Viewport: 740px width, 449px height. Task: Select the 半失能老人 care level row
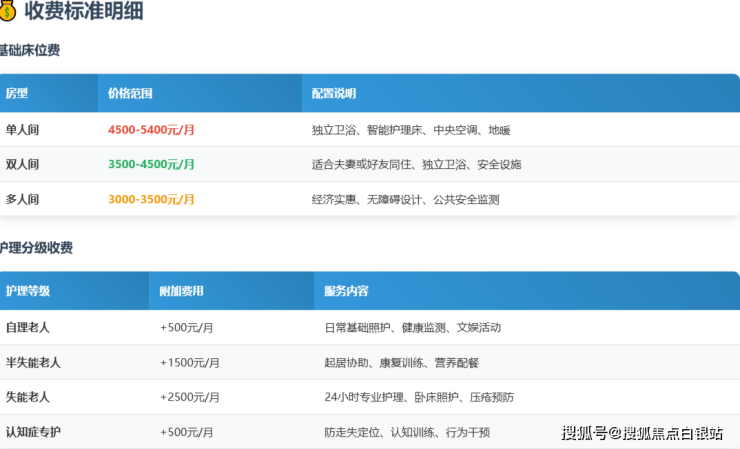pos(33,362)
